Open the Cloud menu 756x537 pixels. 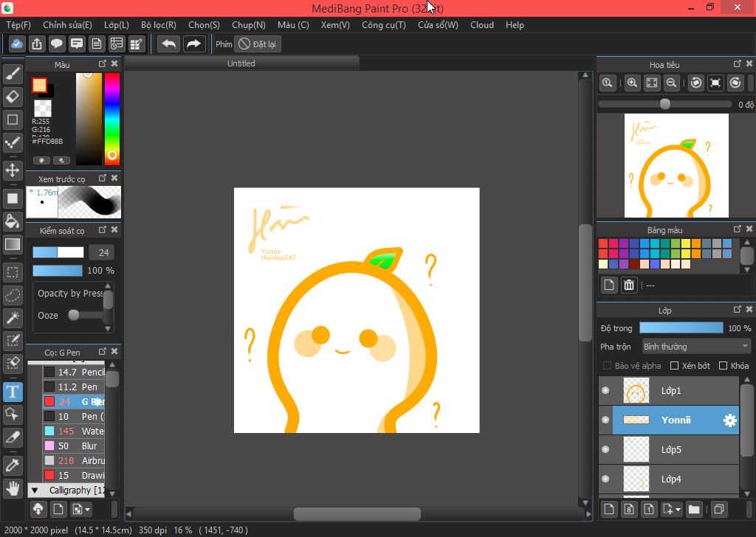(481, 25)
